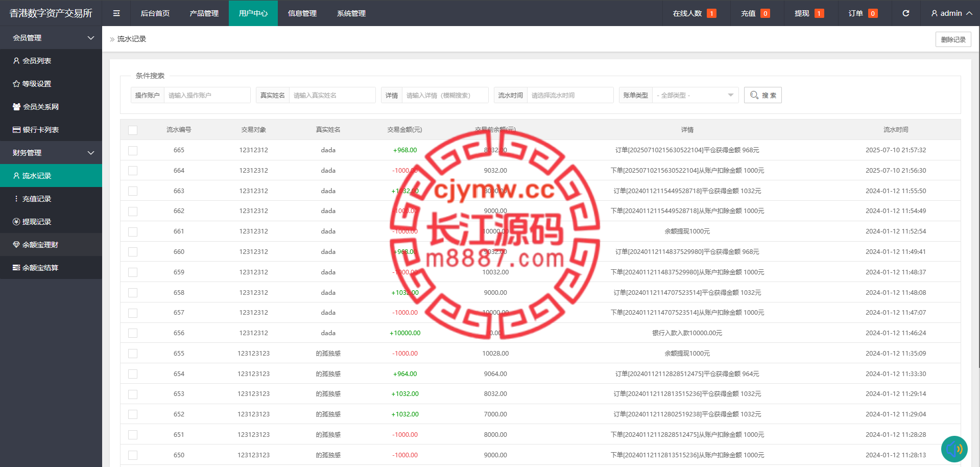Open the 系统管理 menu
The image size is (980, 467).
coord(351,13)
